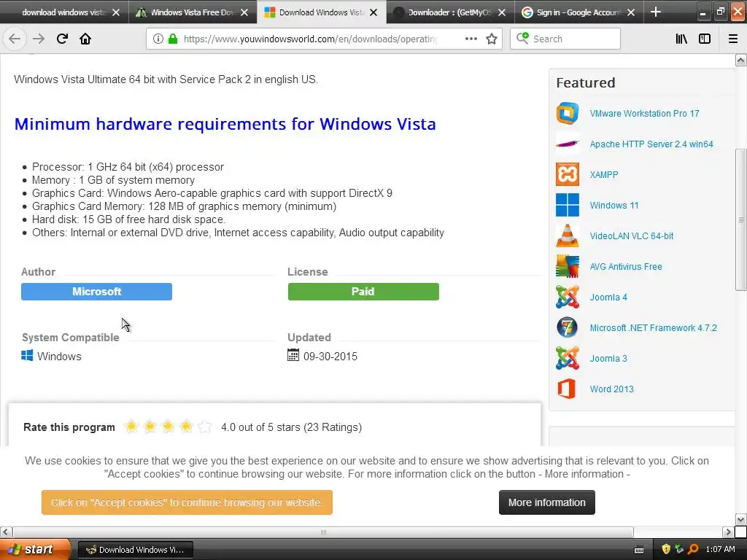747x560 pixels.
Task: Rate the program one star
Action: [x=131, y=427]
